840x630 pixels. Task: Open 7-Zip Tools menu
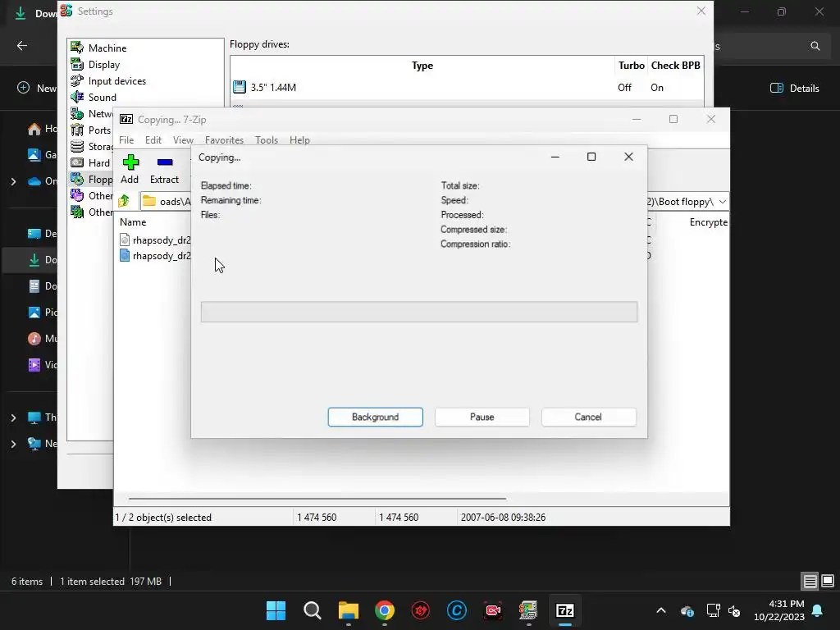(x=267, y=140)
